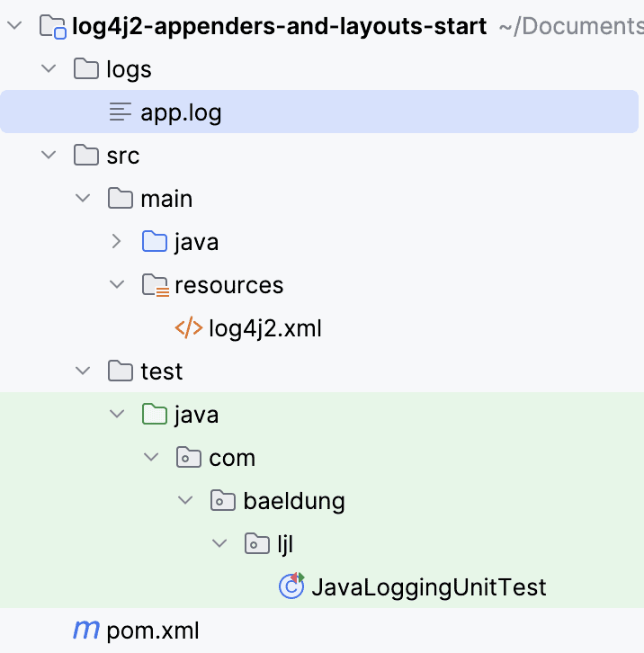
Task: Collapse the src folder chevron
Action: (47, 156)
